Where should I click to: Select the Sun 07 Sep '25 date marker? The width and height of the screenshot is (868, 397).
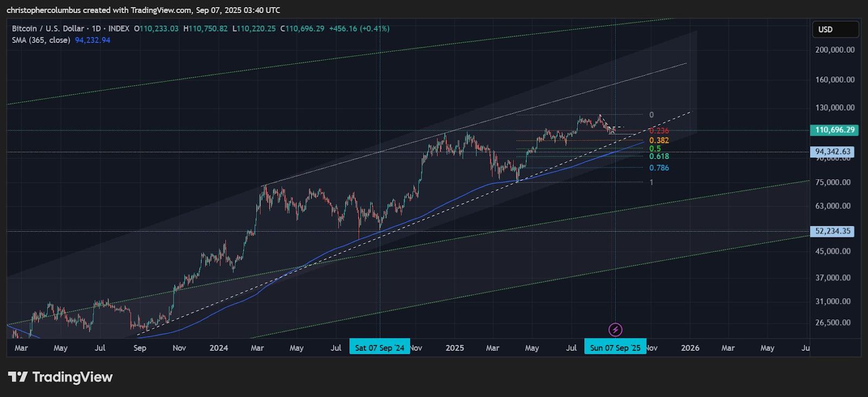(615, 348)
